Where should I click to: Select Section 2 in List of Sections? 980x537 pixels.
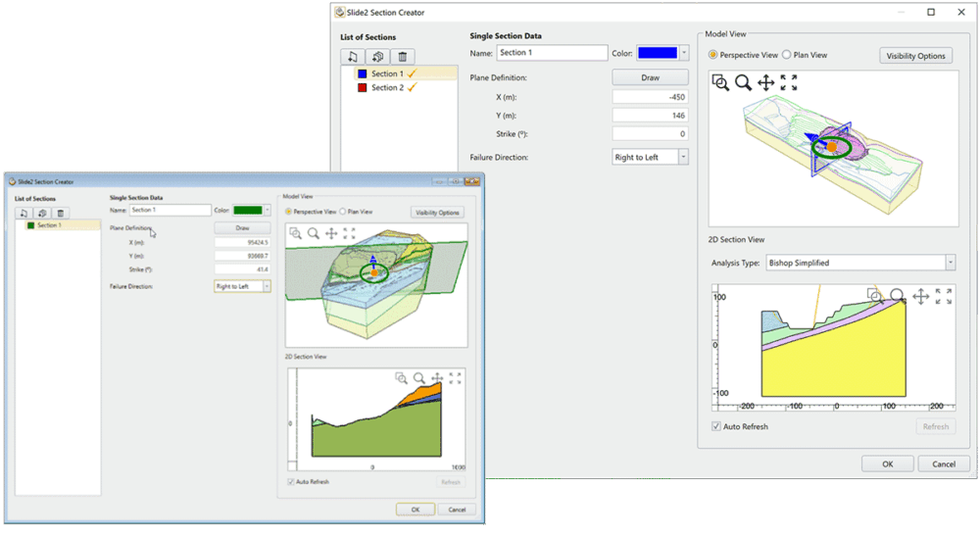pyautogui.click(x=386, y=88)
